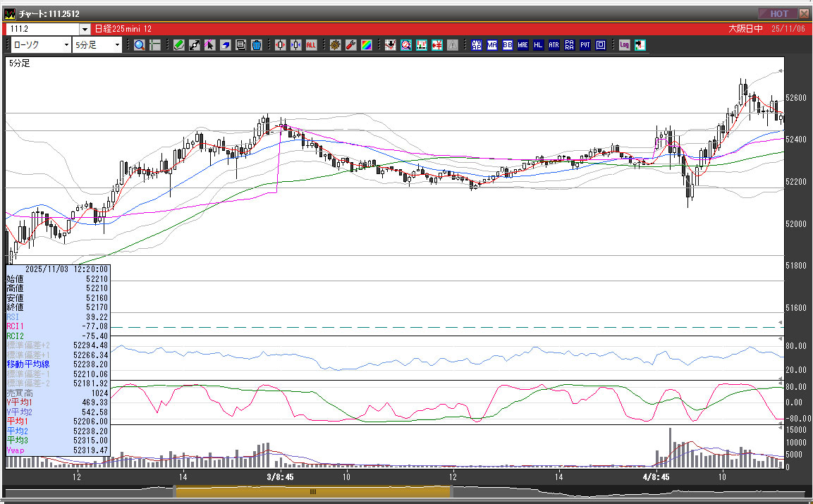
Task: Open the rainbow color settings icon
Action: [x=366, y=45]
